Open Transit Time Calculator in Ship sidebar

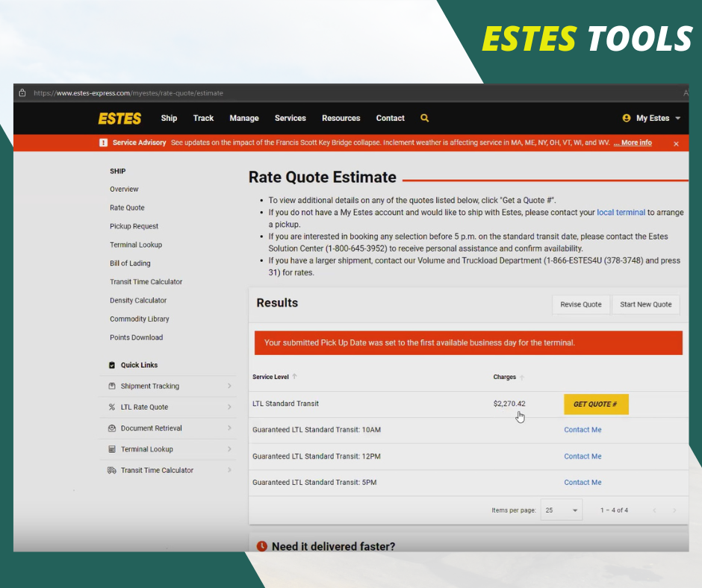146,282
